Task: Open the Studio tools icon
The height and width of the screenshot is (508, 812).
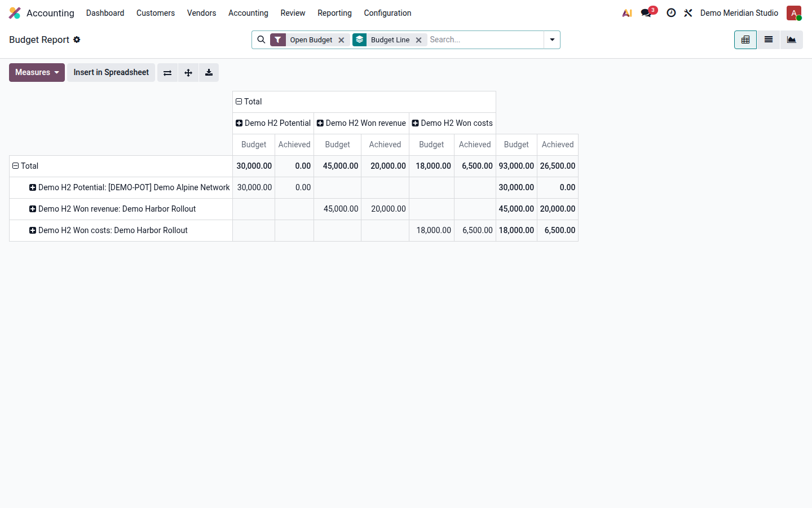Action: [688, 13]
